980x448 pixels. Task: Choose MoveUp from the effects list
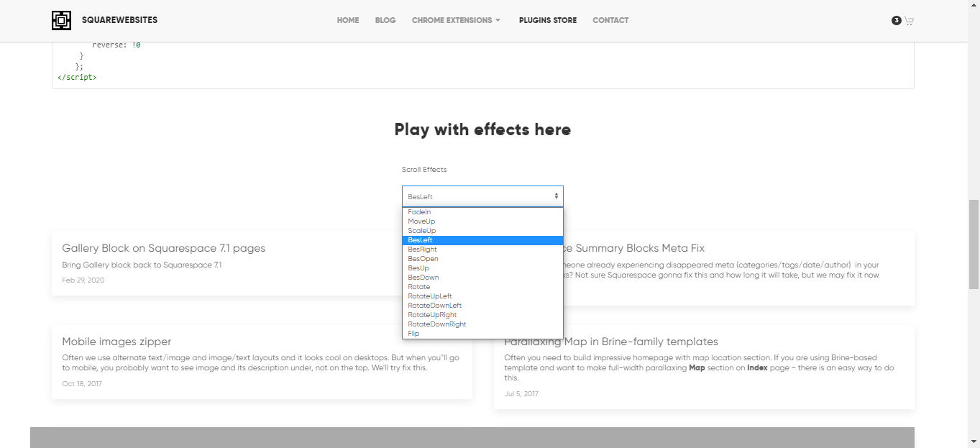pyautogui.click(x=482, y=221)
